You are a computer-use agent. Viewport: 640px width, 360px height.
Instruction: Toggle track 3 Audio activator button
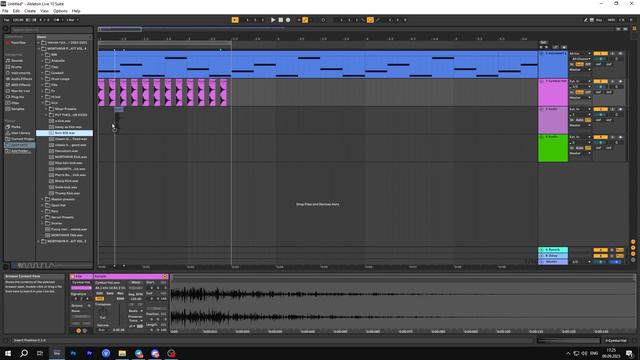click(600, 109)
